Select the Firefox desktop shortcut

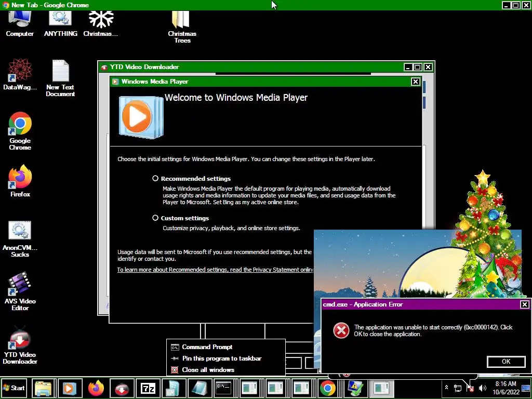point(20,181)
